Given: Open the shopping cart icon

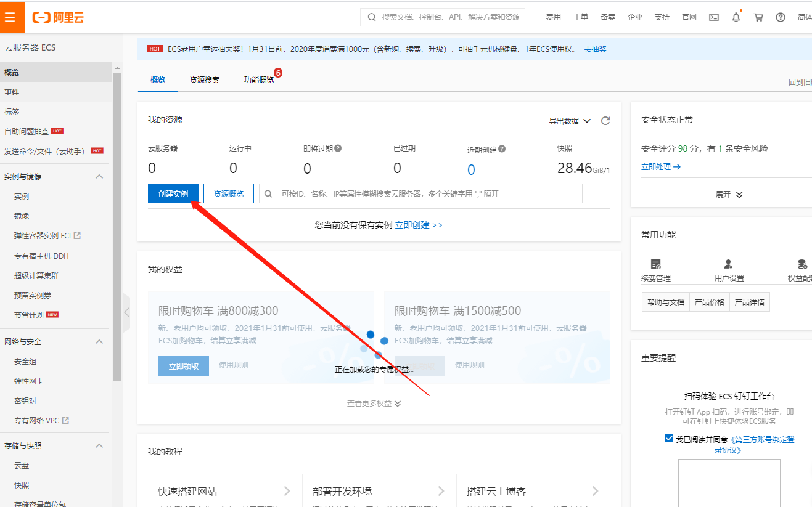Looking at the screenshot, I should 758,17.
